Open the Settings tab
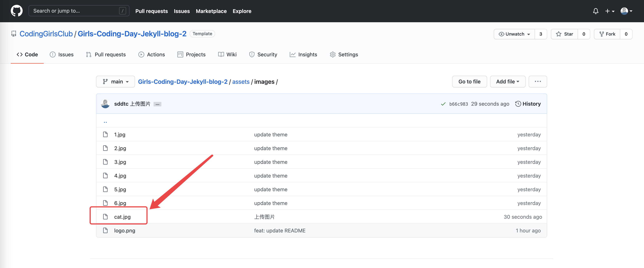Viewport: 644px width, 268px height. 344,54
